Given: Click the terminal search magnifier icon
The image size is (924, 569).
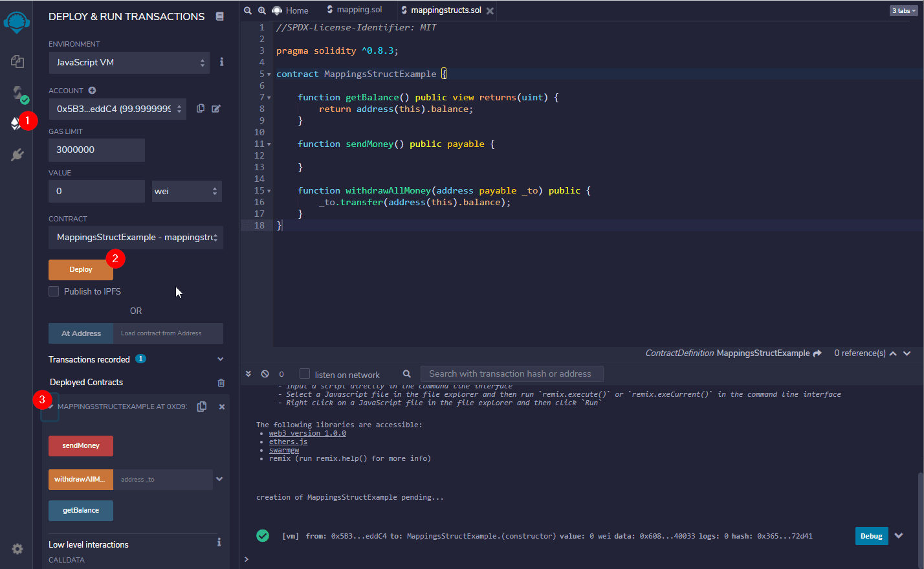Looking at the screenshot, I should coord(407,374).
